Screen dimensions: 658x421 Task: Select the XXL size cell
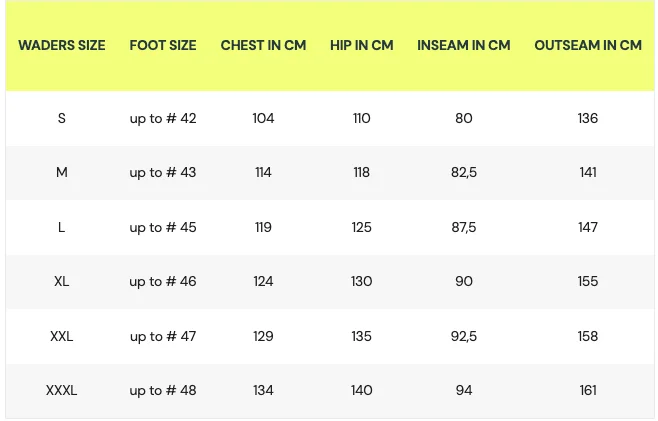[x=62, y=337]
